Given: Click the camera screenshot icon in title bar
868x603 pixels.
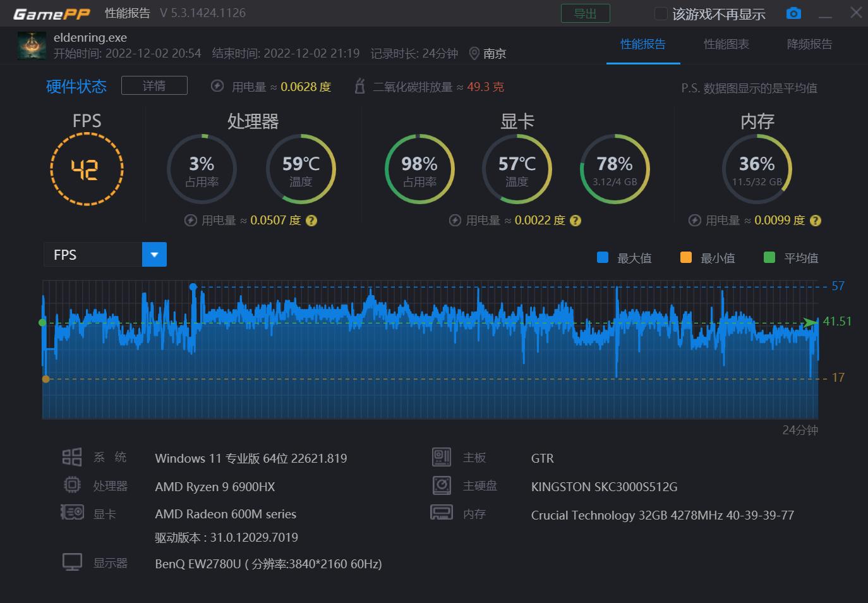Looking at the screenshot, I should pos(793,13).
